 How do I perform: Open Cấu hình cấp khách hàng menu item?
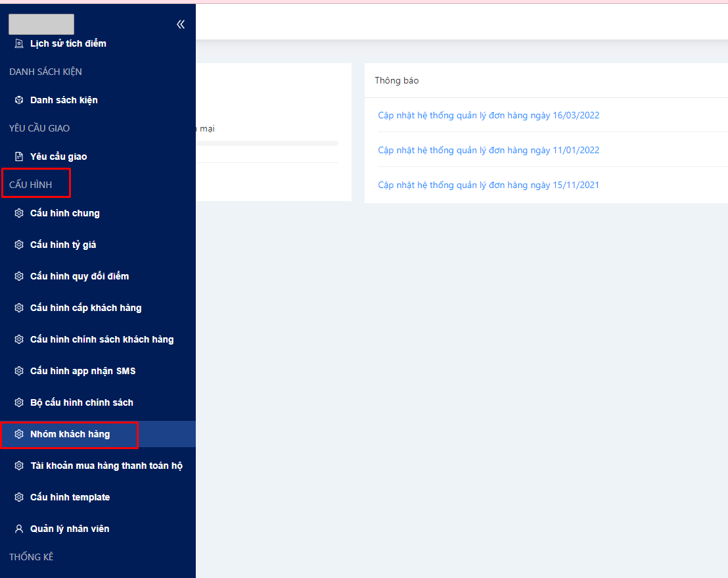click(85, 308)
